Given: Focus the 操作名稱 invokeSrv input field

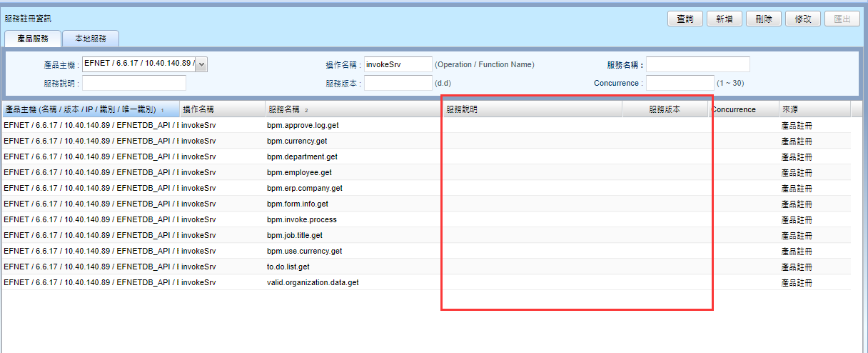Looking at the screenshot, I should [398, 64].
